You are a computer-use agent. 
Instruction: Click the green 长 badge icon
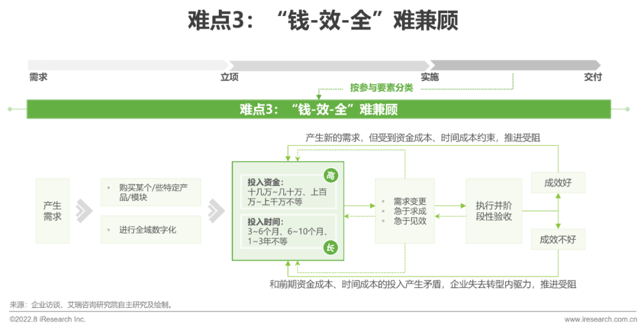pyautogui.click(x=330, y=248)
